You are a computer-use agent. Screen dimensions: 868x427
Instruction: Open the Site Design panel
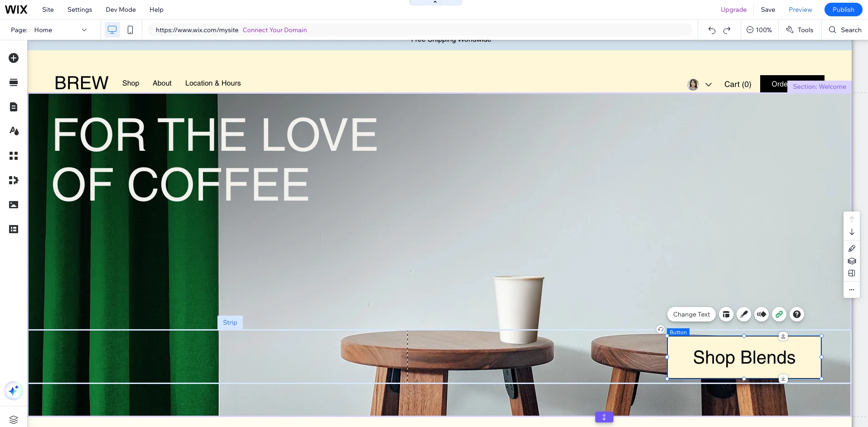pyautogui.click(x=14, y=131)
